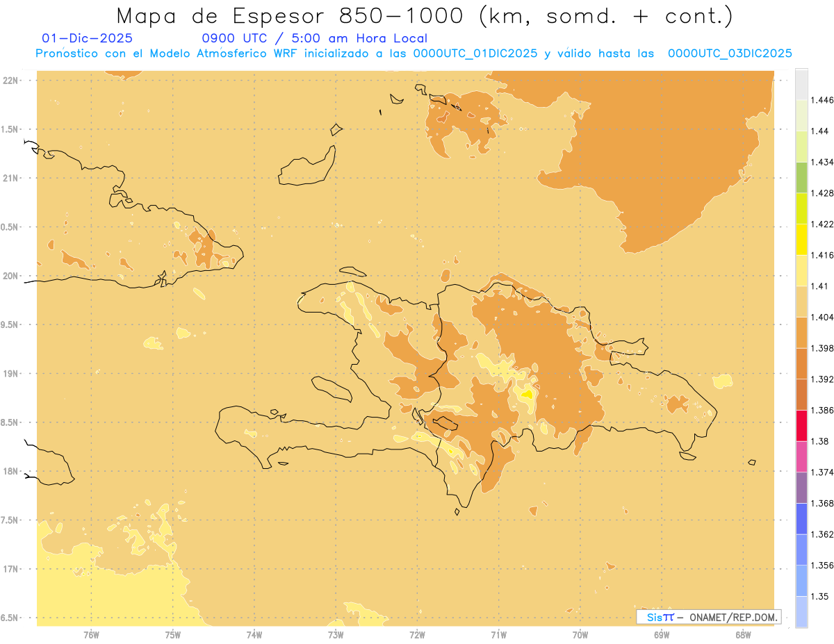Screen dimensions: 834x644
Task: Pick the purple colorbar segment between 1.368 and 1.374
Action: 801,488
